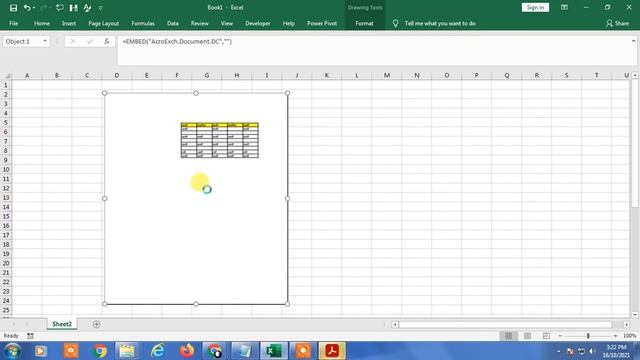Open Internet Explorer from the taskbar
This screenshot has height=360, width=640.
point(158,351)
